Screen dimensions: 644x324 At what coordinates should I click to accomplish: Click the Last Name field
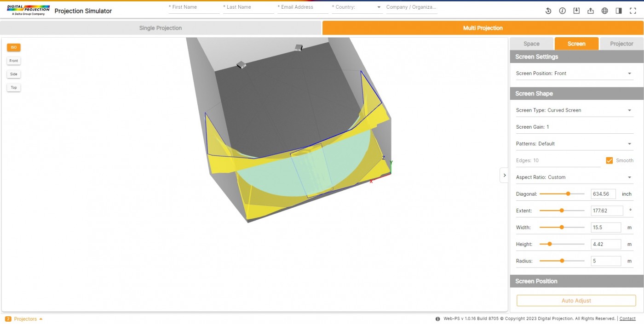pos(248,7)
